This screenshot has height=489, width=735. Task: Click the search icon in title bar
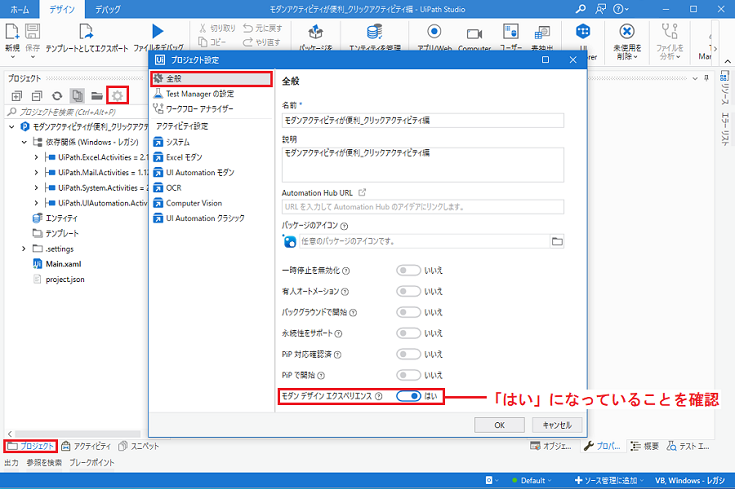point(581,8)
